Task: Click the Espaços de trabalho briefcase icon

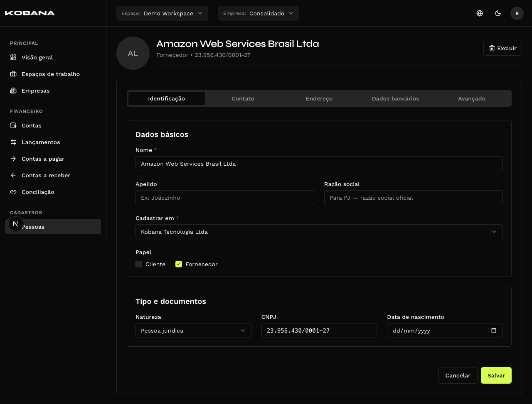Action: point(13,74)
